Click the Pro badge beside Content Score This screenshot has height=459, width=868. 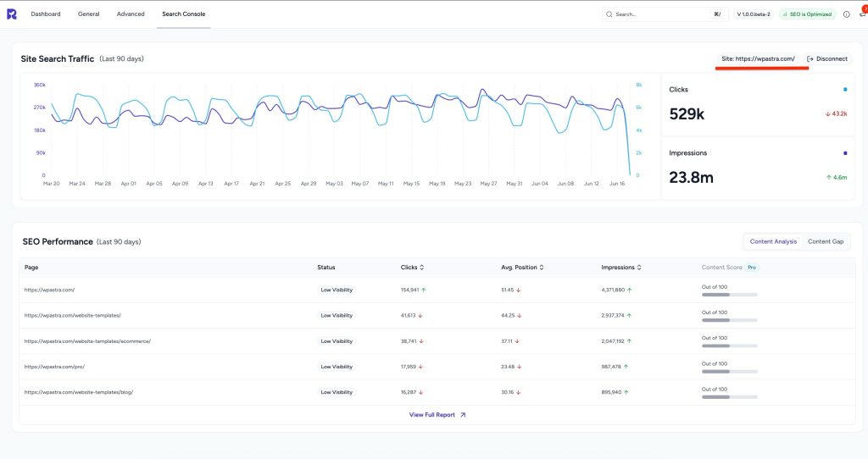(x=752, y=268)
